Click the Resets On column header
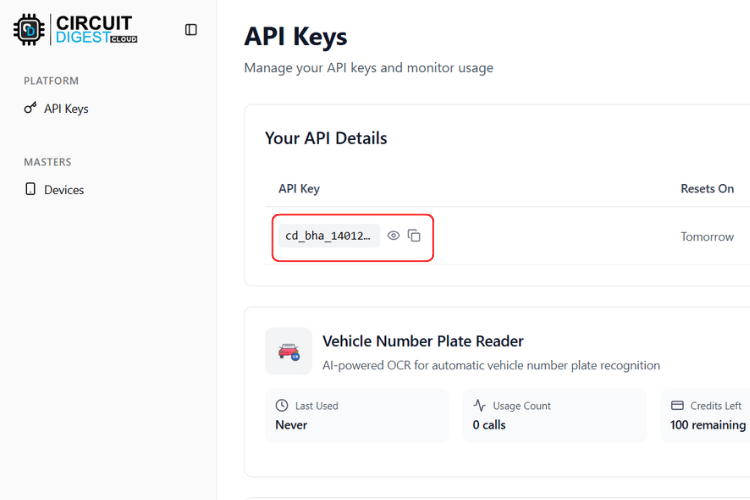This screenshot has width=750, height=500. (707, 188)
